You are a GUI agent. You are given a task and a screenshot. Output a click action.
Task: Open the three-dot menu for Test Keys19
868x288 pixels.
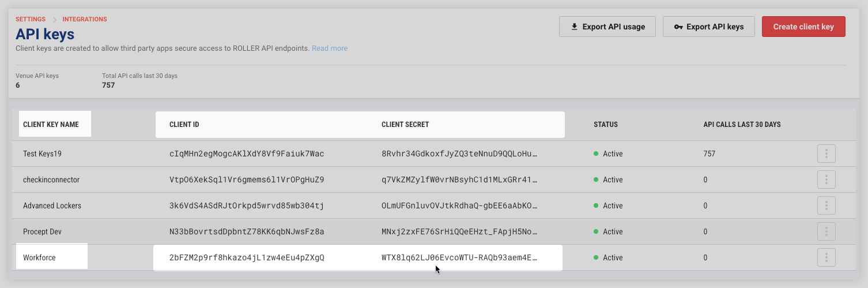click(x=826, y=154)
